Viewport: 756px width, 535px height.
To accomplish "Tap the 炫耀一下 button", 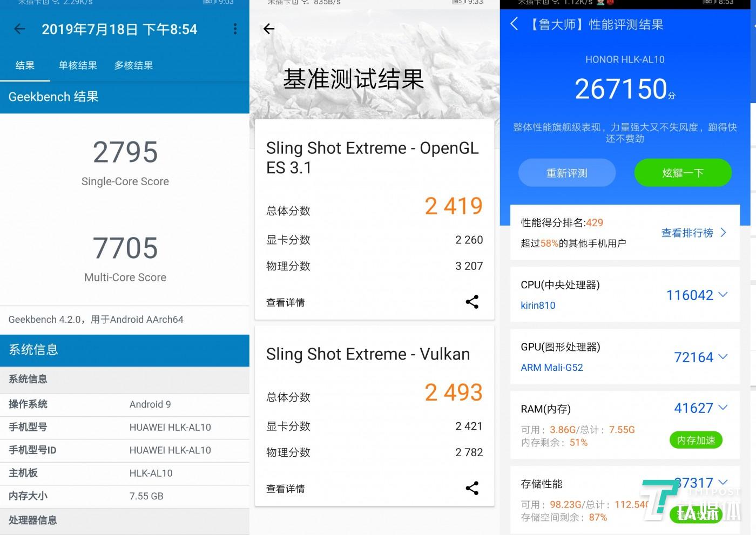I will point(683,173).
